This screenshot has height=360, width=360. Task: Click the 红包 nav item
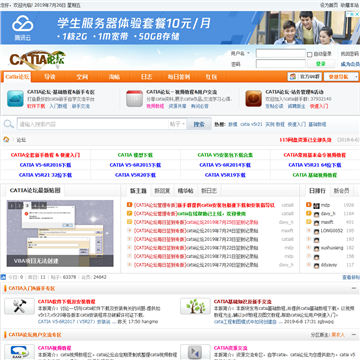[211, 77]
